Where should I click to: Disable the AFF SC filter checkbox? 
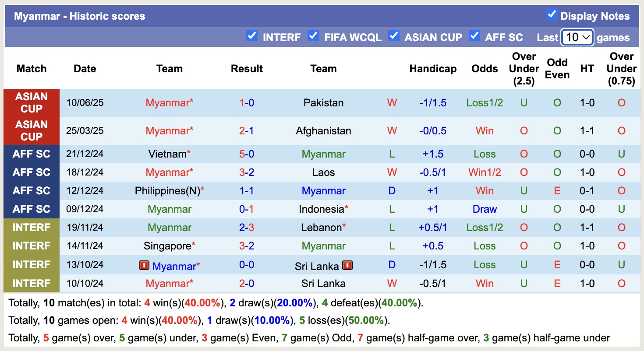click(x=474, y=35)
